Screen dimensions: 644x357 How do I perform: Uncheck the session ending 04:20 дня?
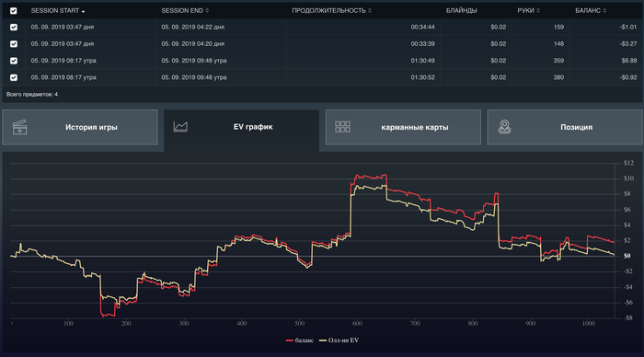point(14,44)
